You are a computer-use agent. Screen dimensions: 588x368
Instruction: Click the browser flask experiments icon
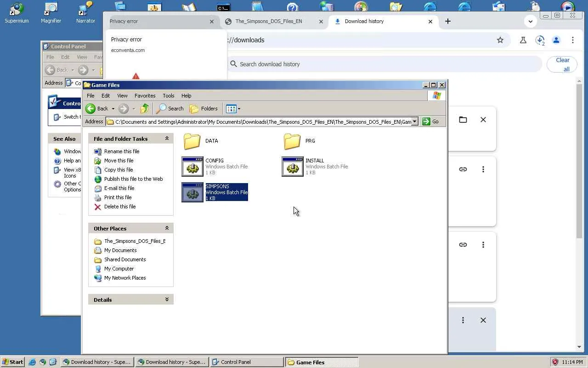point(523,40)
